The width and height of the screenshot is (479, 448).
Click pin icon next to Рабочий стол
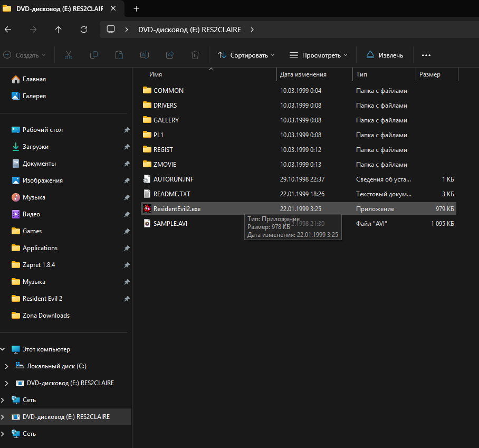[127, 130]
